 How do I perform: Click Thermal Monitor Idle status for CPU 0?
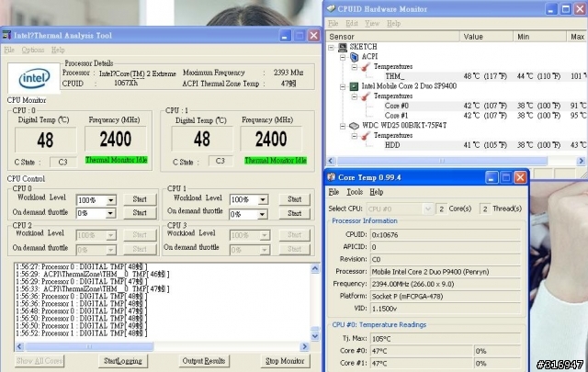click(x=117, y=160)
